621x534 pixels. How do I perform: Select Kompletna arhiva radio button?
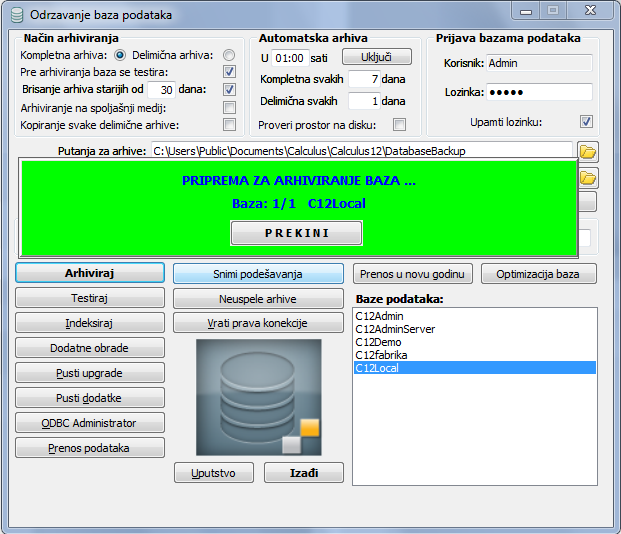click(121, 55)
